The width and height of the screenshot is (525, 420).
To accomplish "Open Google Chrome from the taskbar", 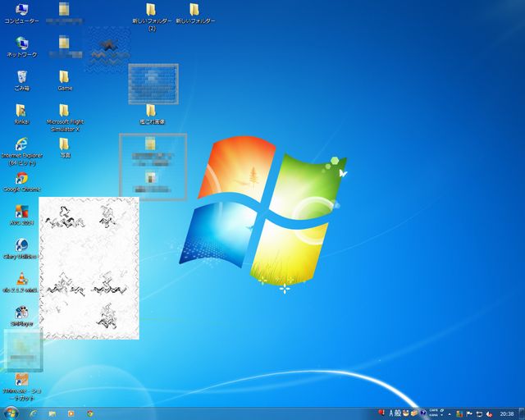I will pyautogui.click(x=89, y=413).
